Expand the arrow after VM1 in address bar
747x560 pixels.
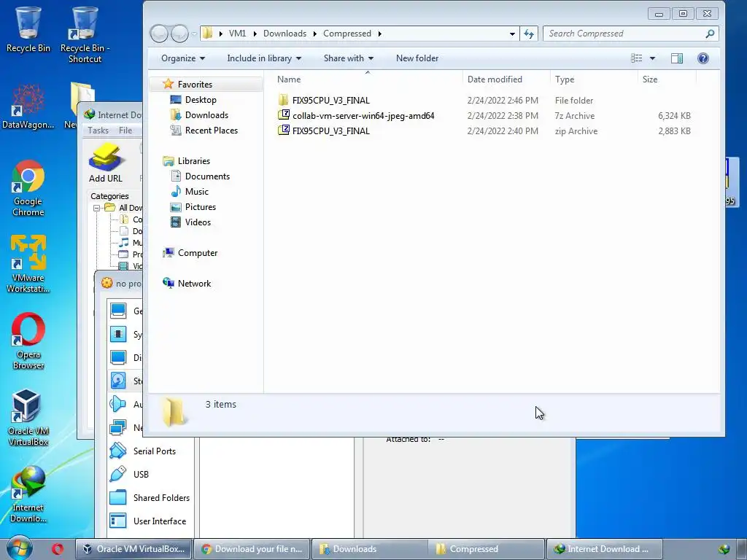coord(255,34)
